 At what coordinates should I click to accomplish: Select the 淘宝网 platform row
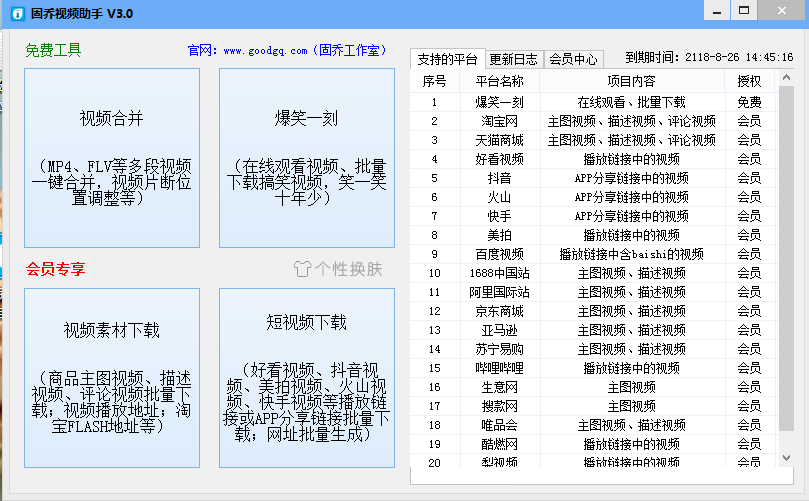tap(593, 121)
